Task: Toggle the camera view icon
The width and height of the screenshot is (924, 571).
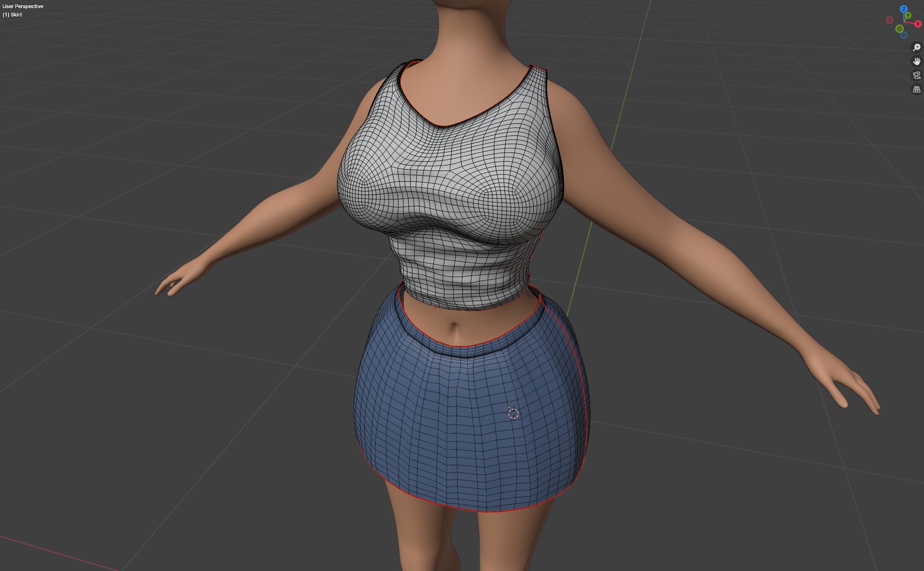Action: pos(917,76)
